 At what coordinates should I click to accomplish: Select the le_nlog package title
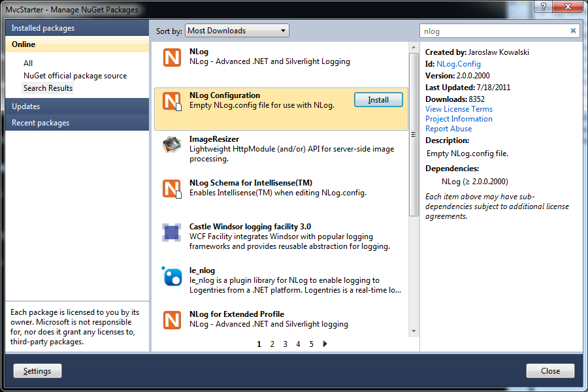coord(202,270)
